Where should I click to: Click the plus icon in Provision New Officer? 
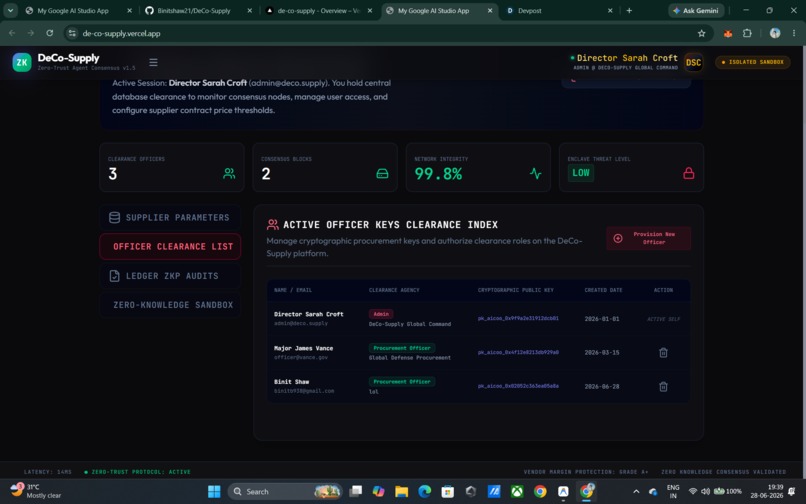coord(618,238)
